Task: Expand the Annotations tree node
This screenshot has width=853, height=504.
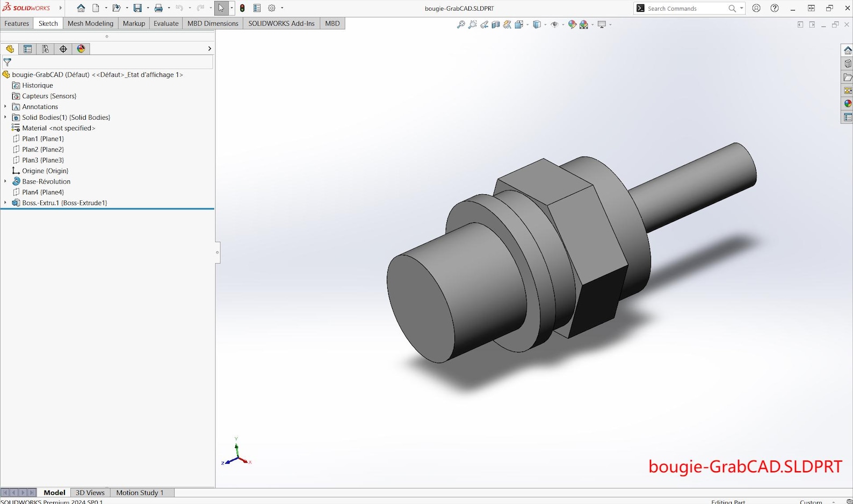Action: coord(5,107)
